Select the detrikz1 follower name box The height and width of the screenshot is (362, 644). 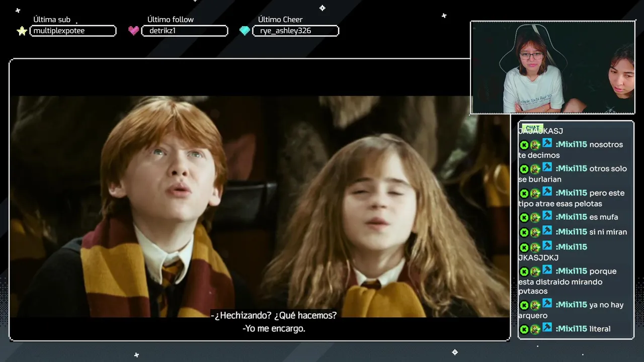[x=185, y=31]
